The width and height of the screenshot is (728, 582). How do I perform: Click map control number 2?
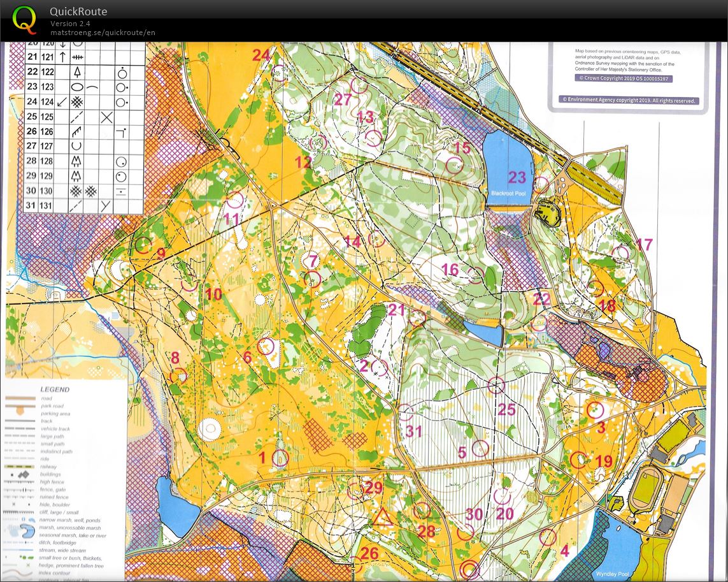364,365
